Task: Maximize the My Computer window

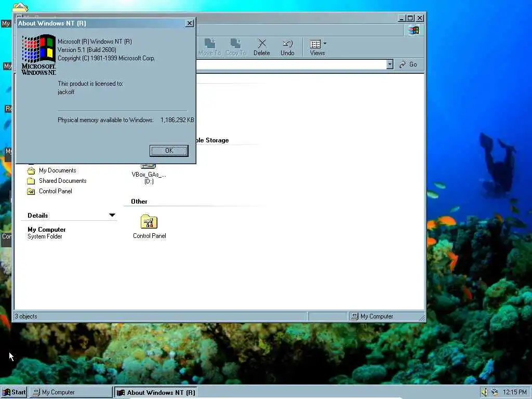Action: coord(410,18)
